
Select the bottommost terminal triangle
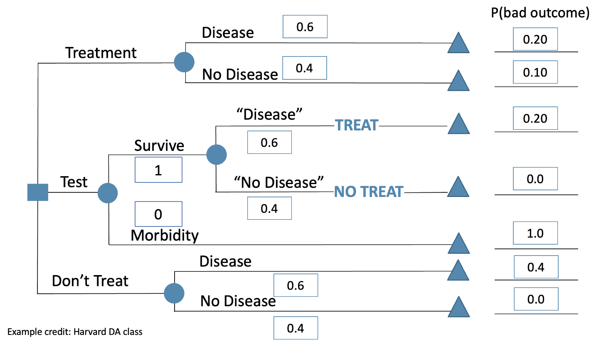459,308
